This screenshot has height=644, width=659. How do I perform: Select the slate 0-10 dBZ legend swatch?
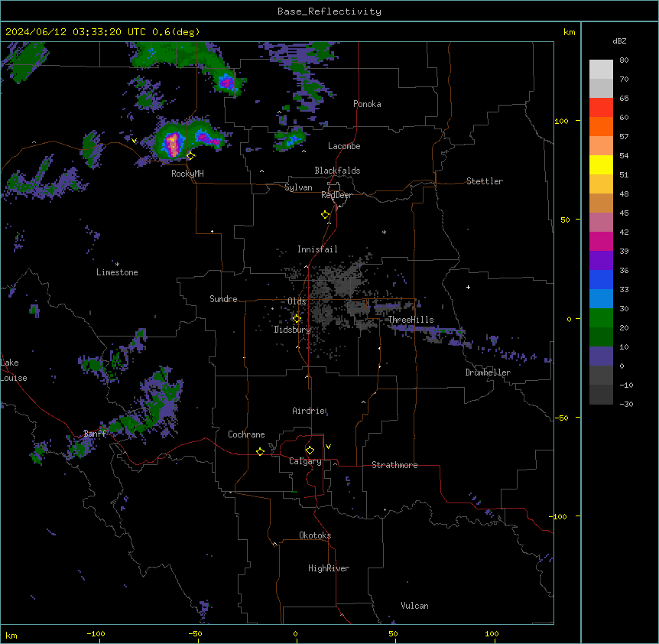coord(601,356)
